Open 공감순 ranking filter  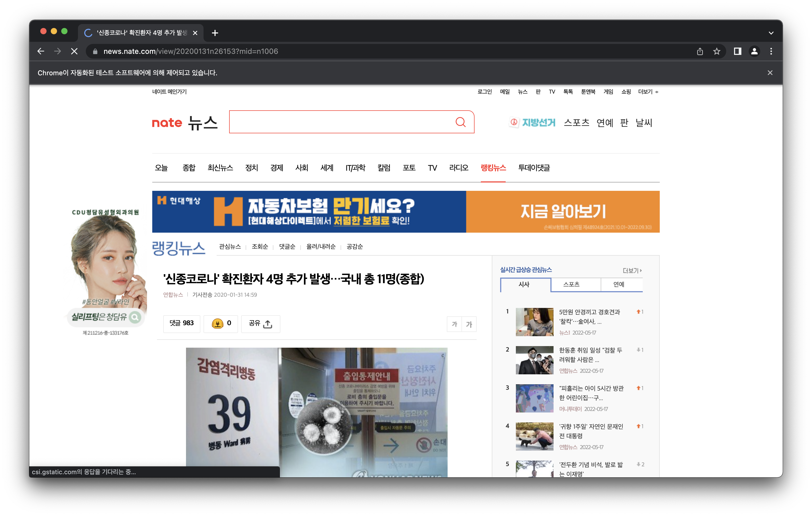click(355, 247)
